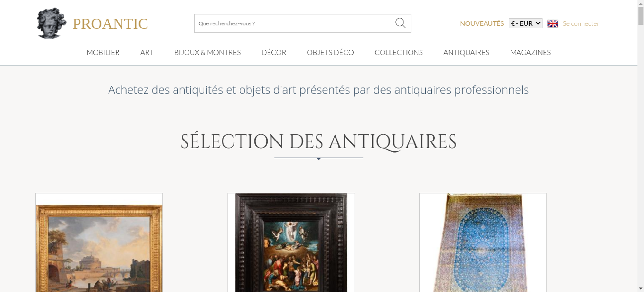
Task: Open the COLLECTIONS menu
Action: (399, 52)
